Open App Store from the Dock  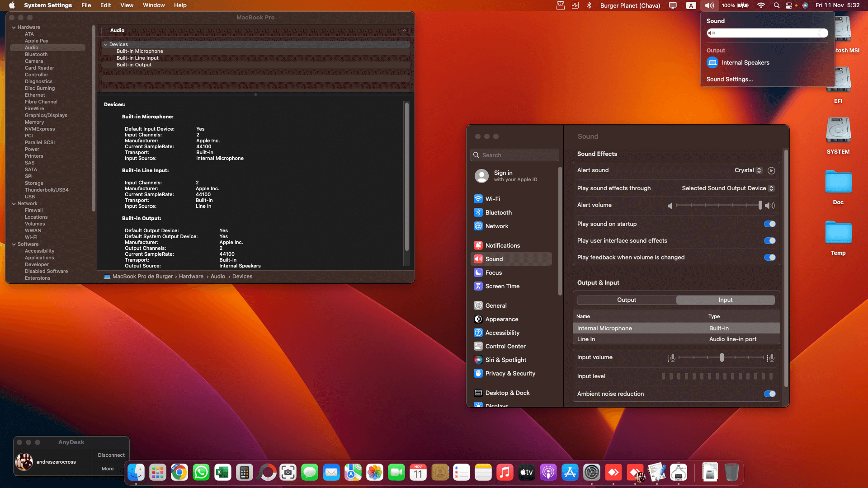click(570, 473)
